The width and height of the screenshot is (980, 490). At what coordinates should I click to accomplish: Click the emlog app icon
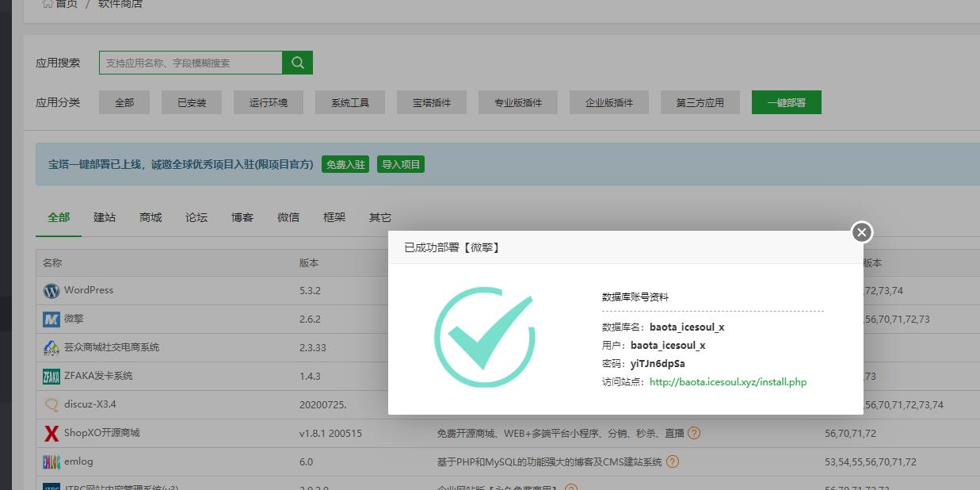point(51,462)
